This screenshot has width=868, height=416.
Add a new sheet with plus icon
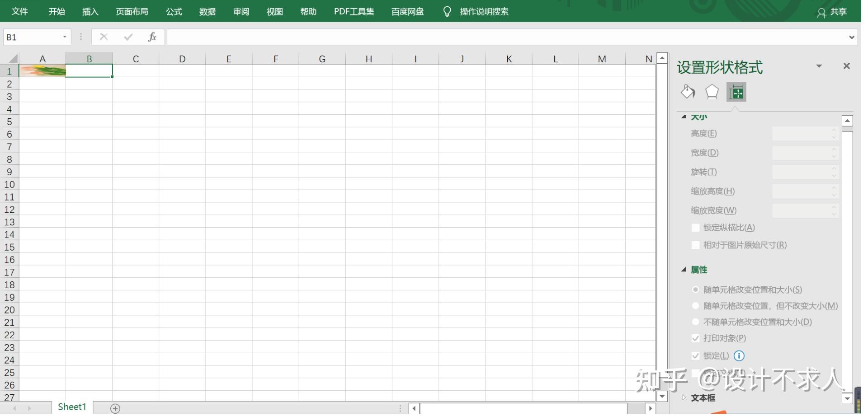115,408
